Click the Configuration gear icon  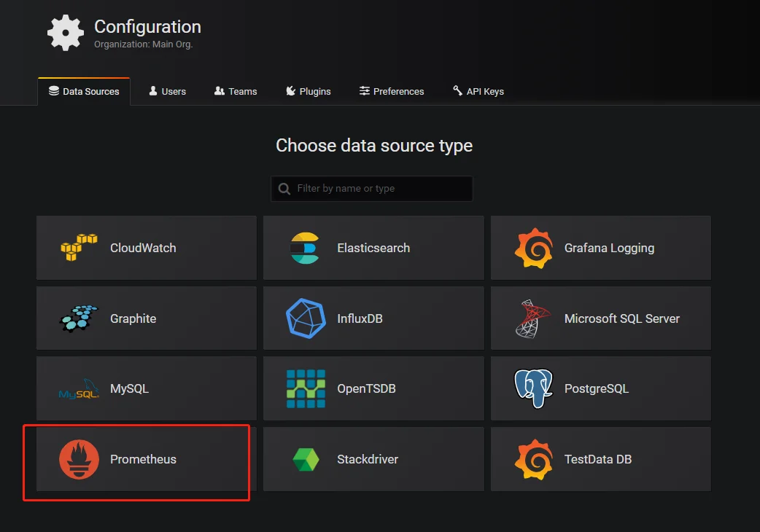[x=66, y=33]
